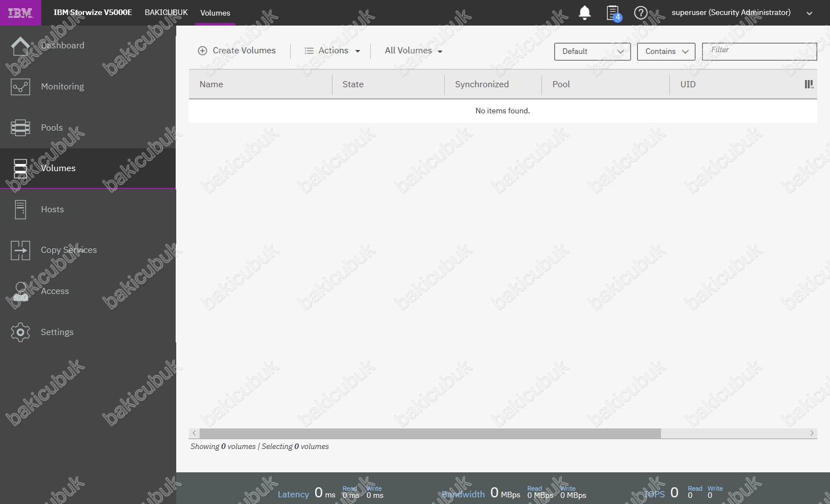Open the notifications bell

(584, 12)
